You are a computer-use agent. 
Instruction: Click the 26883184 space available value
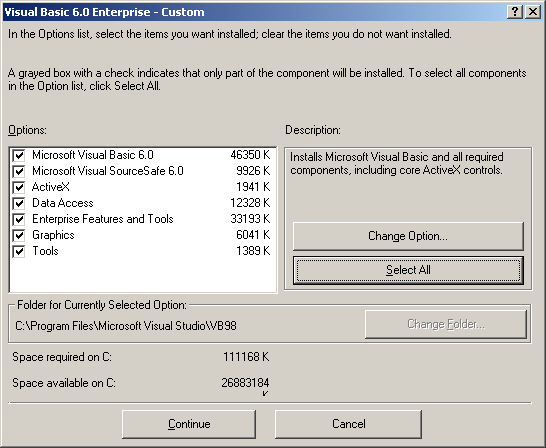click(245, 383)
